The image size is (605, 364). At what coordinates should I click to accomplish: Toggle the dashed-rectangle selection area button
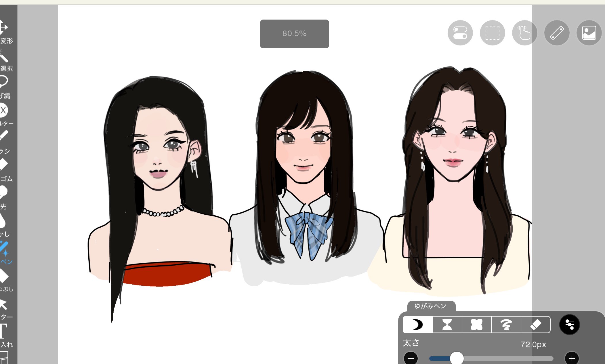pyautogui.click(x=492, y=33)
